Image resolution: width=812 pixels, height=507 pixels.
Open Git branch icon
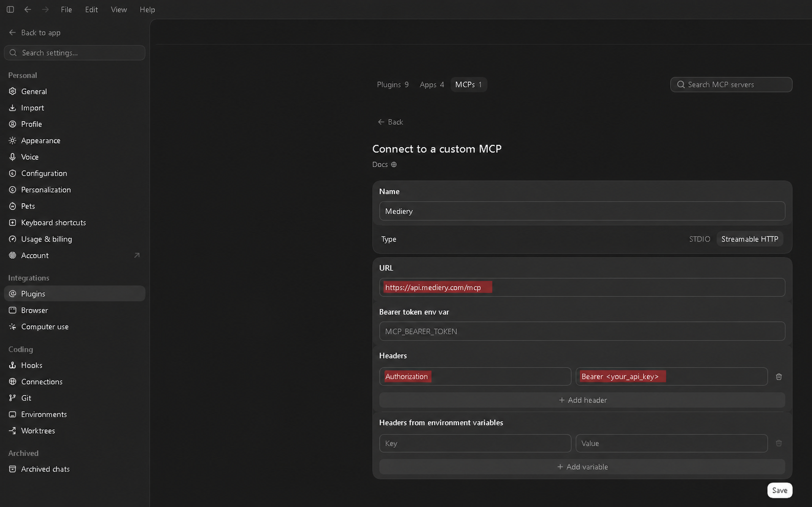pyautogui.click(x=13, y=398)
